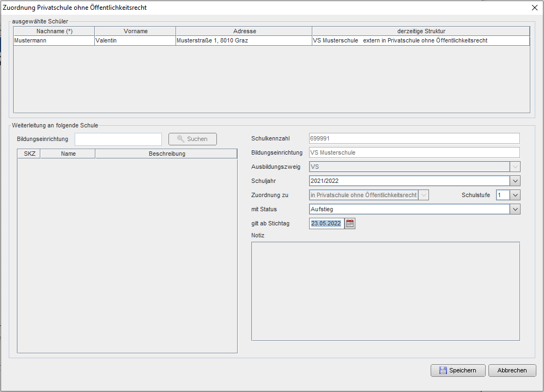
Task: Click the Suchen search button
Action: tap(192, 139)
